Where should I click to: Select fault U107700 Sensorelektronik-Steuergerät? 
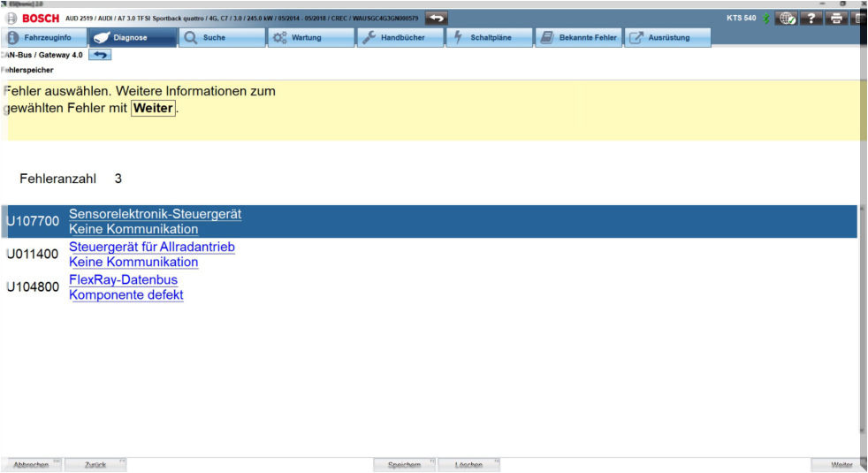(x=155, y=221)
